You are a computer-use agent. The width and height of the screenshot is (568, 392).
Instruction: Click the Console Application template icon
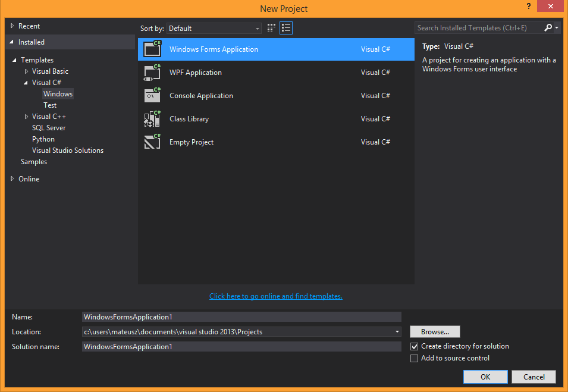[x=152, y=96]
